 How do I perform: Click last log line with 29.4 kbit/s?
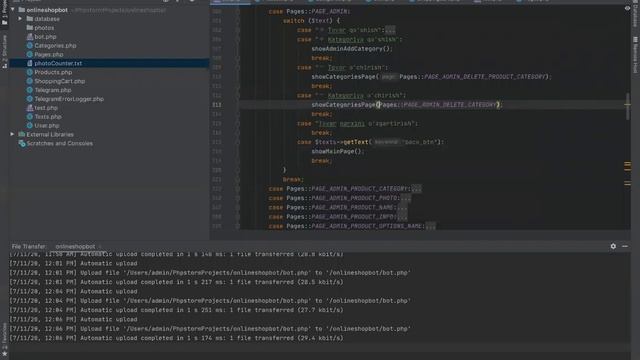[x=176, y=338]
